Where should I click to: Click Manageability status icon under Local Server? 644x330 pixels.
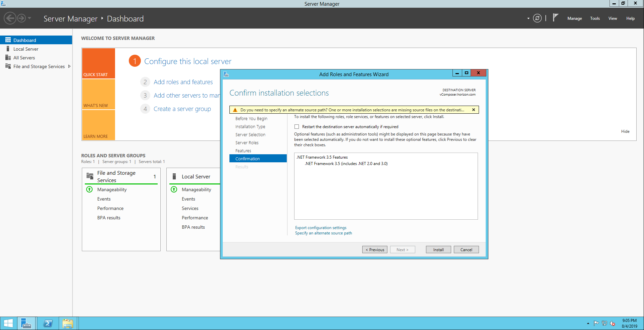(x=174, y=189)
